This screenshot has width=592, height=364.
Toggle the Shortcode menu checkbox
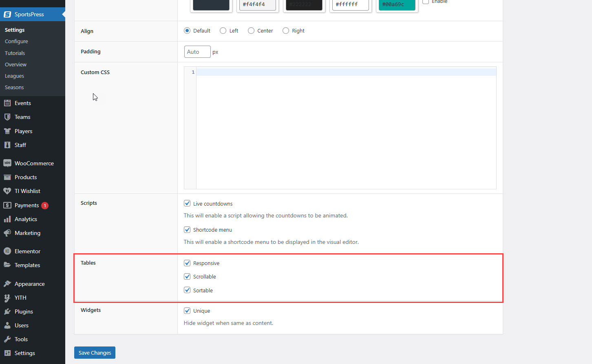[x=187, y=230]
